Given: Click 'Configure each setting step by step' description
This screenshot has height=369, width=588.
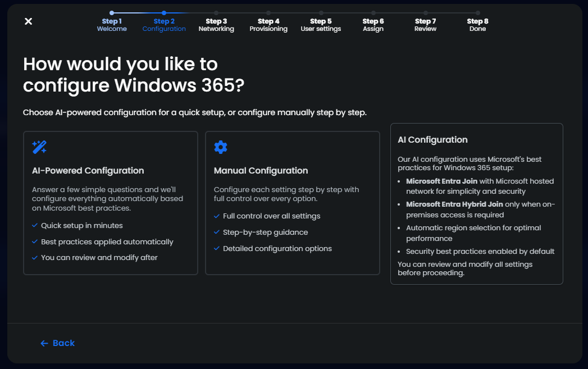Looking at the screenshot, I should coord(286,194).
